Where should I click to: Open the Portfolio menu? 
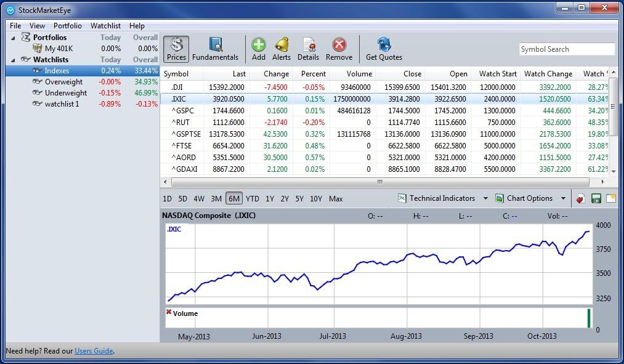(68, 26)
